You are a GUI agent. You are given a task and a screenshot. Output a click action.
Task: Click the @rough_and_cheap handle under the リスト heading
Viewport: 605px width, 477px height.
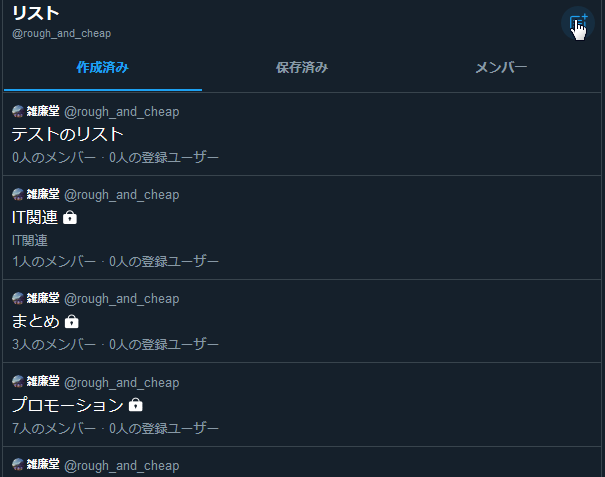click(x=61, y=33)
